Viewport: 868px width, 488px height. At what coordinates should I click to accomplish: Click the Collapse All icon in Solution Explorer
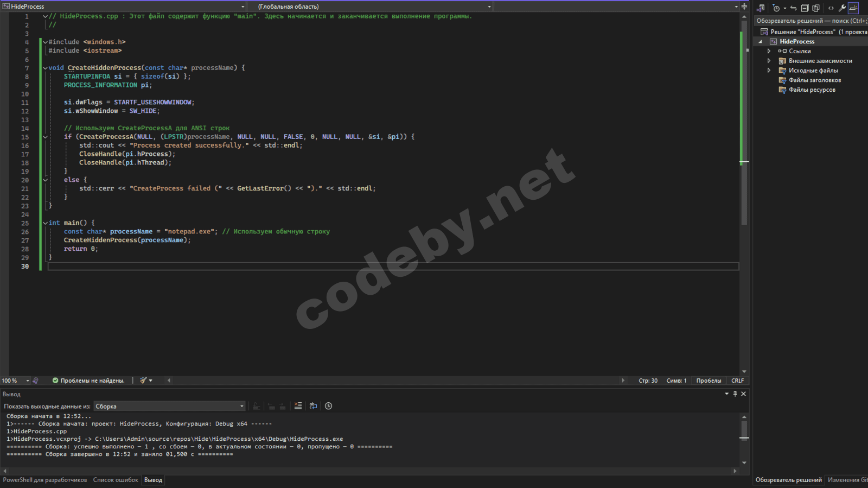[x=805, y=8]
